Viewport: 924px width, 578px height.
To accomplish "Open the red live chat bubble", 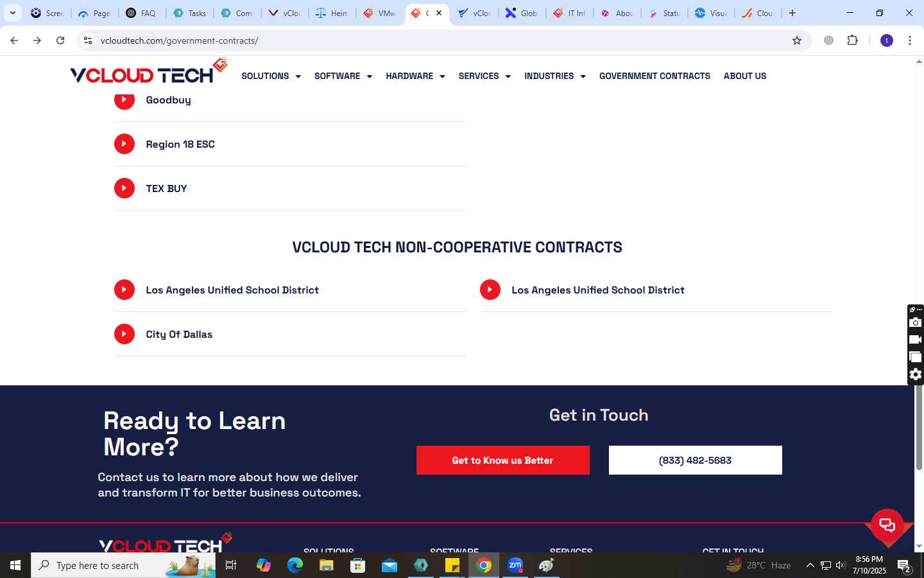I will coord(887,525).
